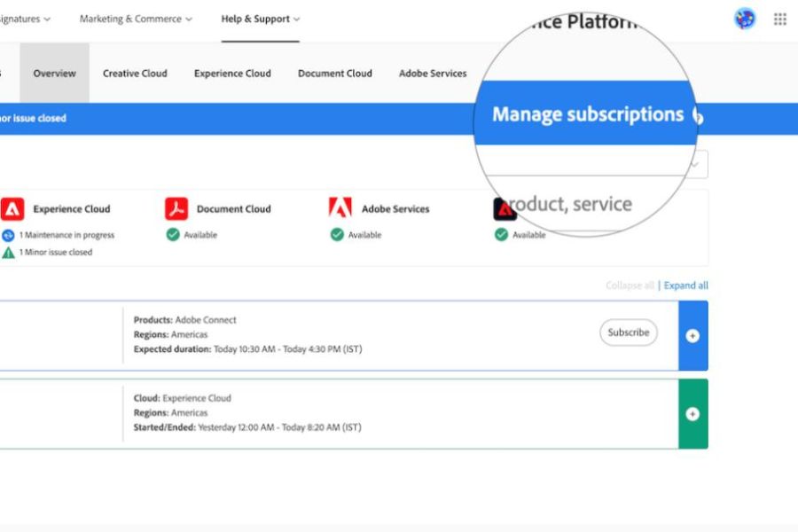Click the 'Started/Ended' time text
This screenshot has height=532, width=798.
(247, 427)
